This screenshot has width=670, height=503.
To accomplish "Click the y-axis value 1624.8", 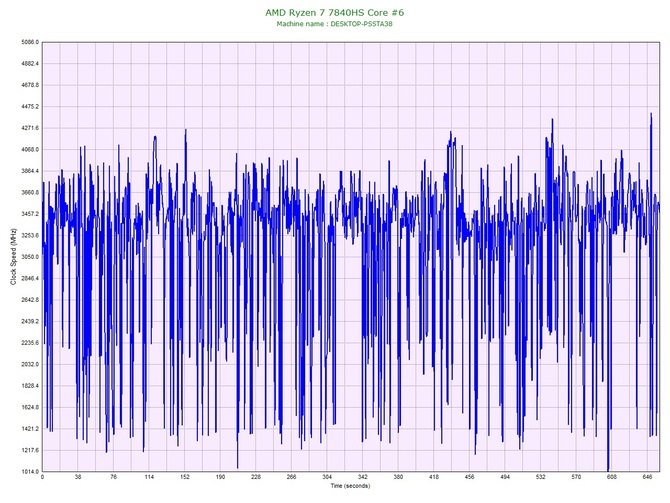I will pyautogui.click(x=30, y=407).
